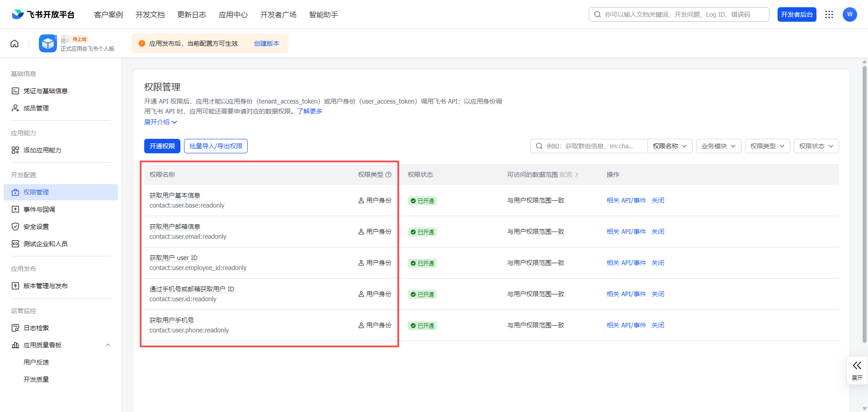Collapse the 应用质量看板 sidebar group
Viewport: 868px width, 412px height.
(108, 345)
